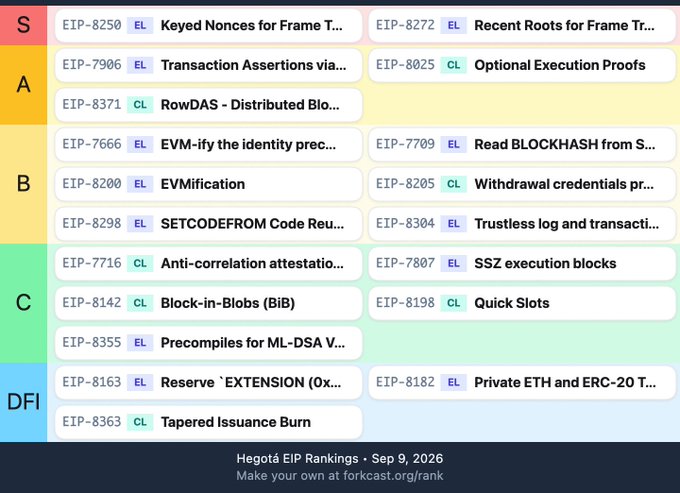680x493 pixels.
Task: Select the B tier label
Action: coord(23,184)
